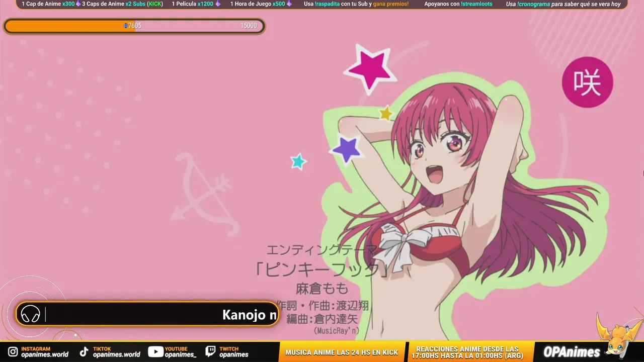Click the OPAnimes logo
This screenshot has width=644, height=362.
pos(572,352)
